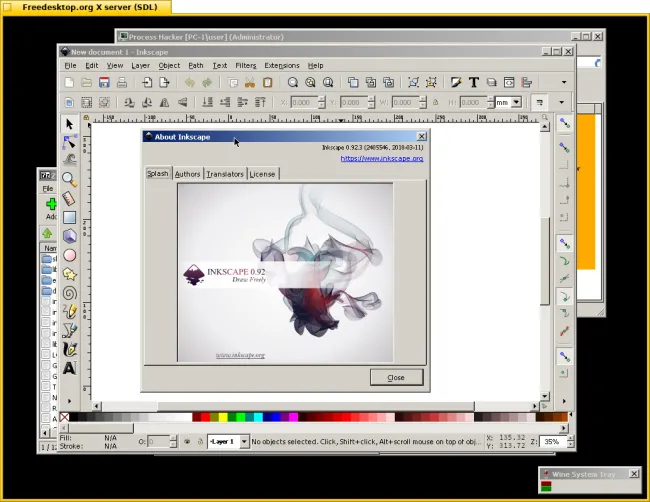Expand the tool controls overflow arrow
650x502 pixels.
pos(561,102)
